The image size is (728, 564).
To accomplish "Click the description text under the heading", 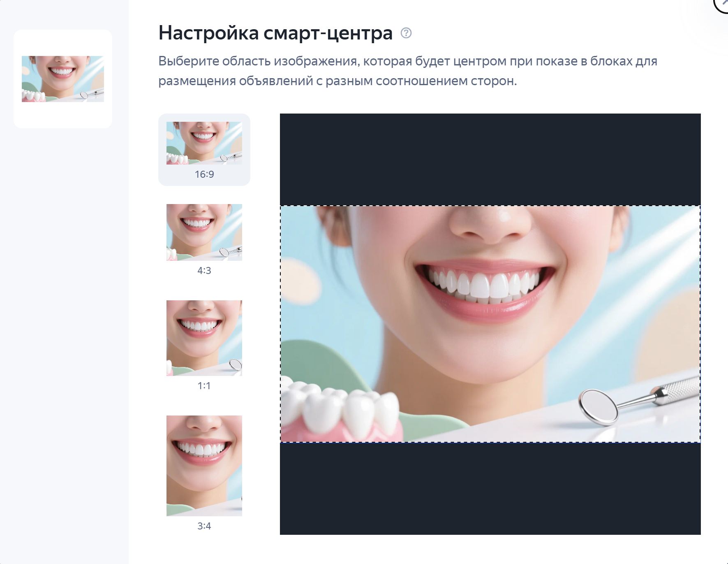I will [x=408, y=71].
